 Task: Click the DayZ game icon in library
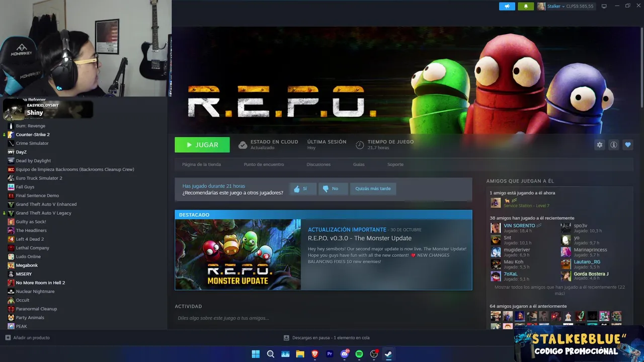pyautogui.click(x=11, y=152)
